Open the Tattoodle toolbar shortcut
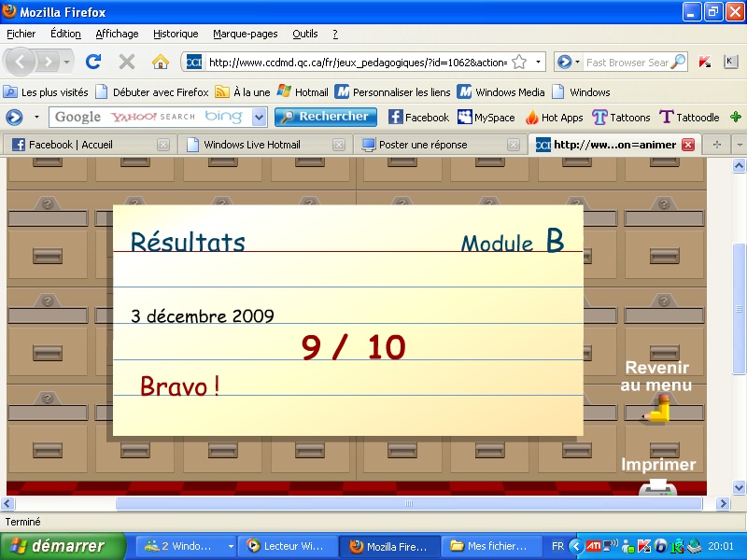Viewport: 747px width, 560px height. [689, 118]
